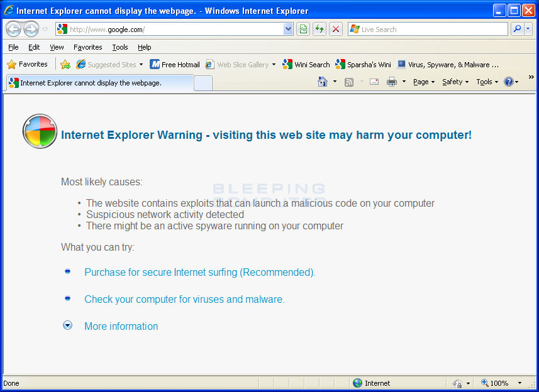Open the Free Hotmail favorite

click(175, 65)
